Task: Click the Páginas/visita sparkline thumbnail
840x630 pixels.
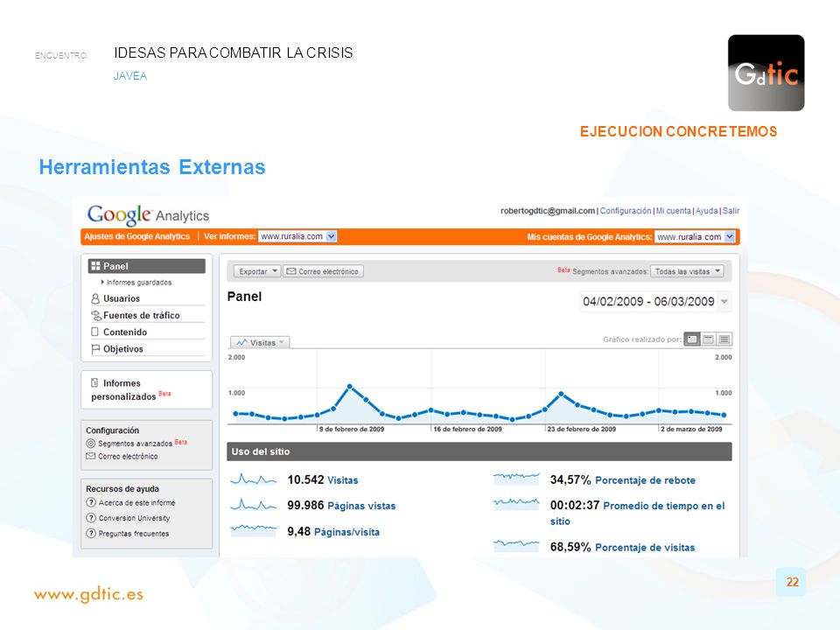Action: click(x=254, y=530)
